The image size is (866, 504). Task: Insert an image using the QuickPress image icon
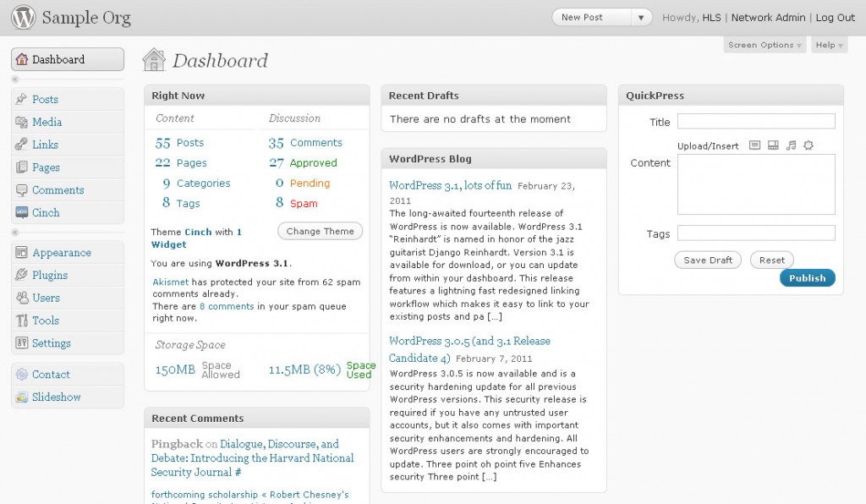(x=754, y=145)
